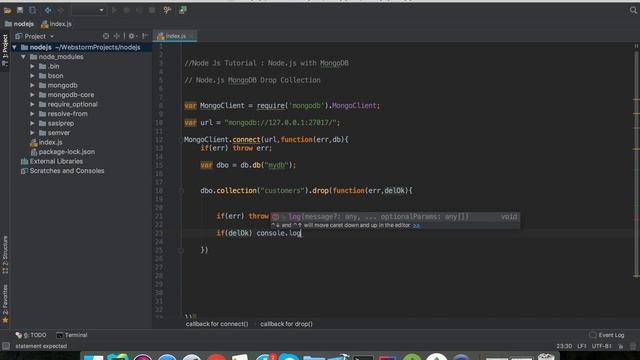Open the Structure side tool tab
The height and width of the screenshot is (360, 640).
[5, 255]
